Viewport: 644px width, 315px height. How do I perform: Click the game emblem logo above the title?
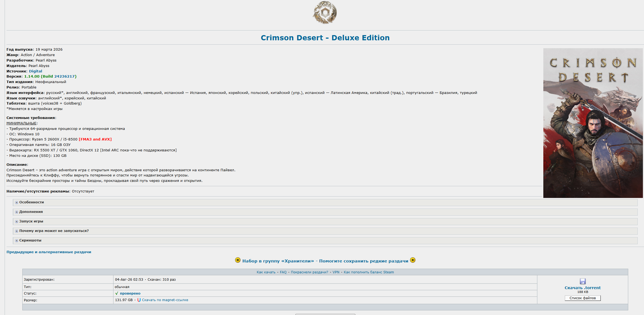(x=325, y=13)
